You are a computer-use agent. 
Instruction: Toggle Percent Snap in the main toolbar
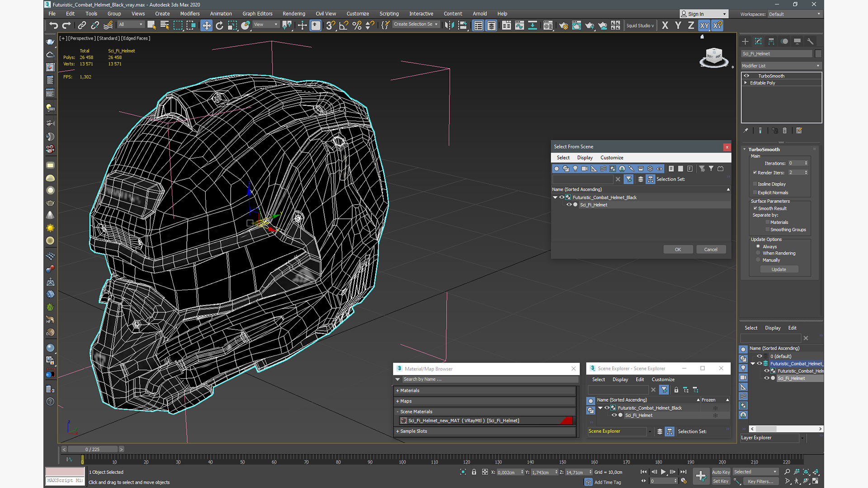click(x=357, y=25)
